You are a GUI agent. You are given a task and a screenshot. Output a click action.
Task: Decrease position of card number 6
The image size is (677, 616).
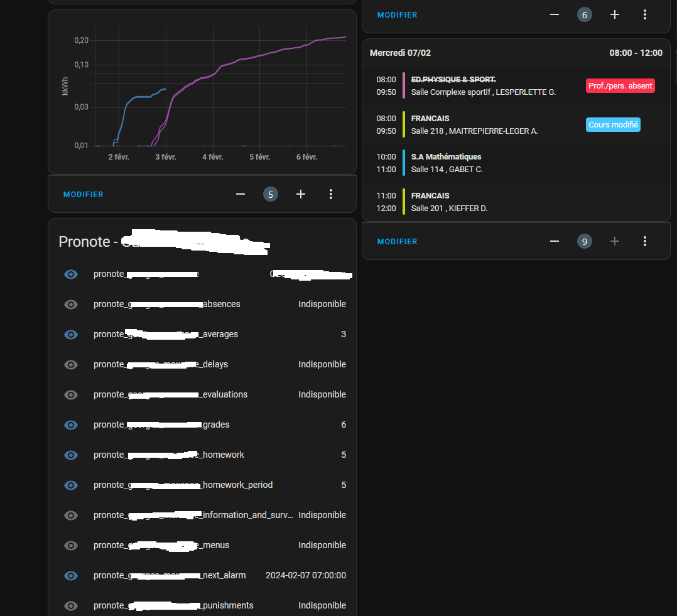[555, 14]
